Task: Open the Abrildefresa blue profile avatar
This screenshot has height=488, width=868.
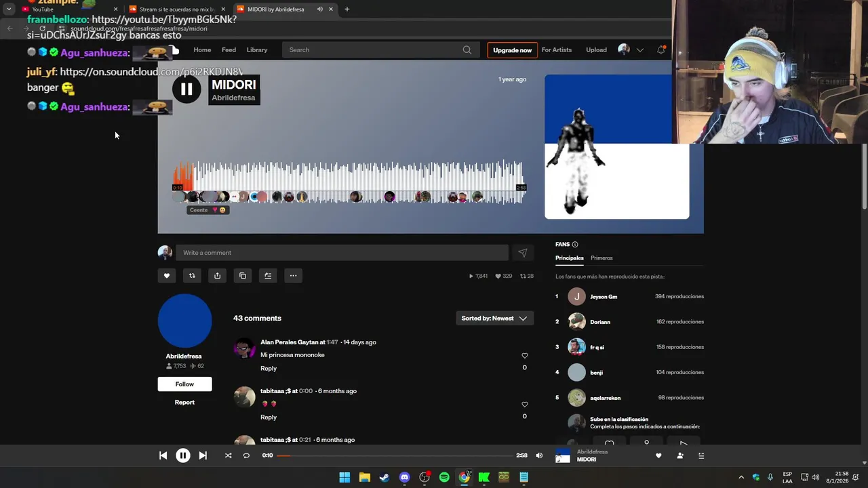Action: point(184,321)
